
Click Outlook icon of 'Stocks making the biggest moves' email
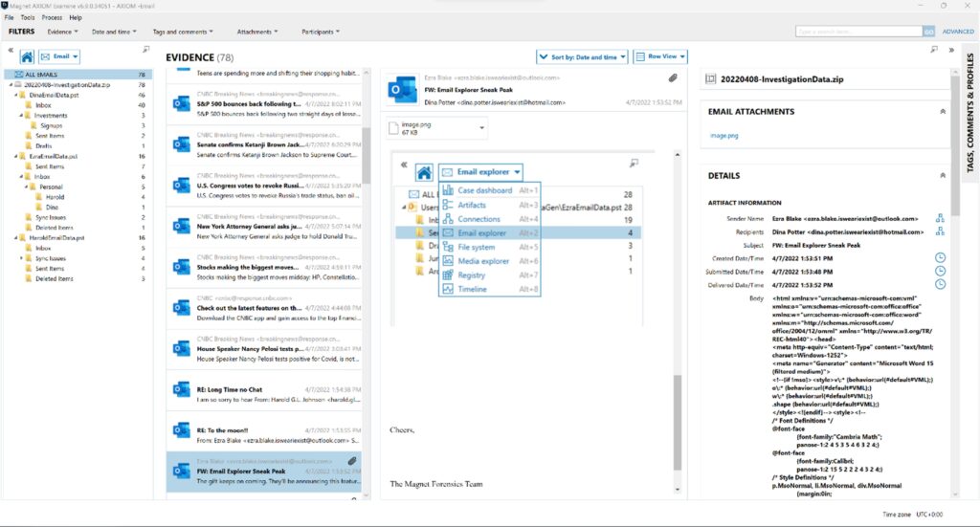(181, 267)
